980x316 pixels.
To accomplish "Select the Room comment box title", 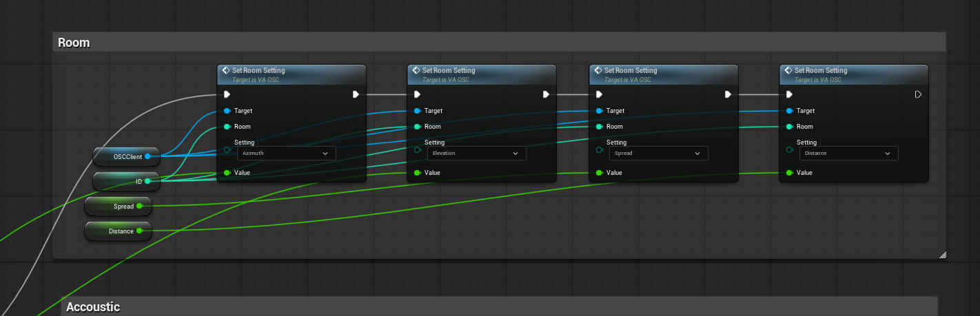I will pyautogui.click(x=74, y=43).
